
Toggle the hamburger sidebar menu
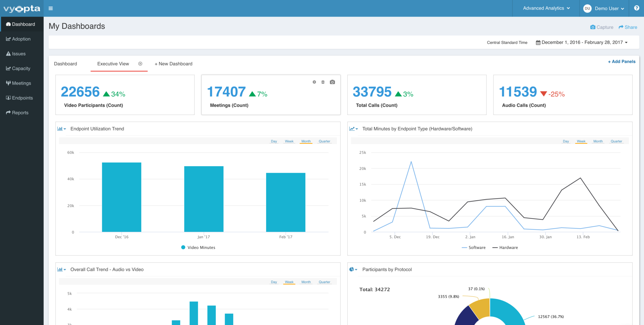pos(51,8)
